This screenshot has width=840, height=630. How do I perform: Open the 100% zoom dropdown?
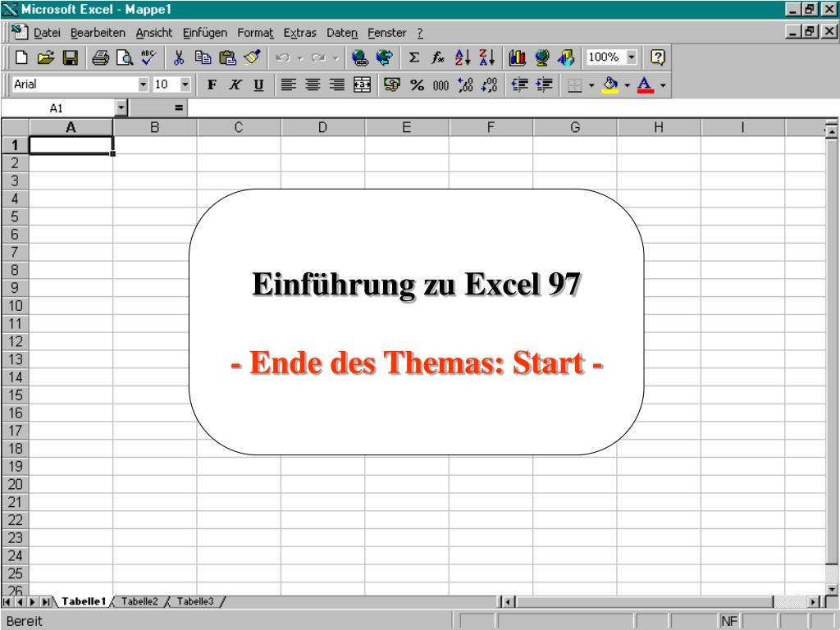click(632, 57)
